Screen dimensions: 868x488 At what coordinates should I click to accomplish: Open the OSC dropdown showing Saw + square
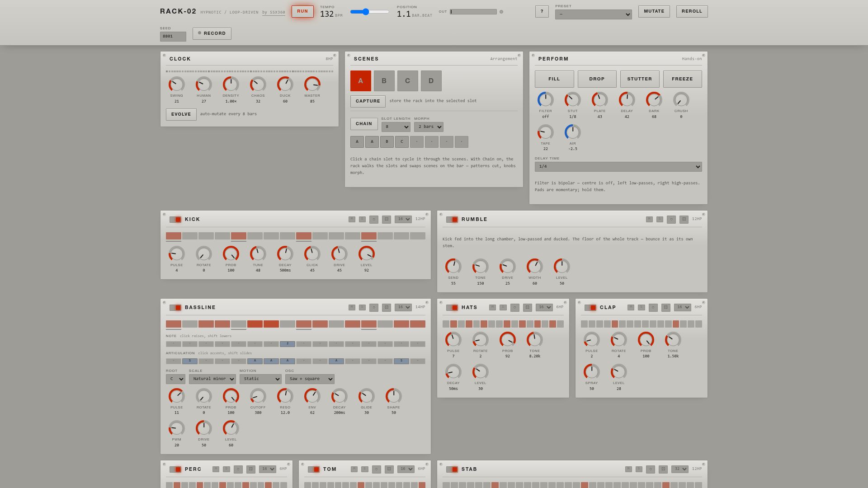[310, 379]
